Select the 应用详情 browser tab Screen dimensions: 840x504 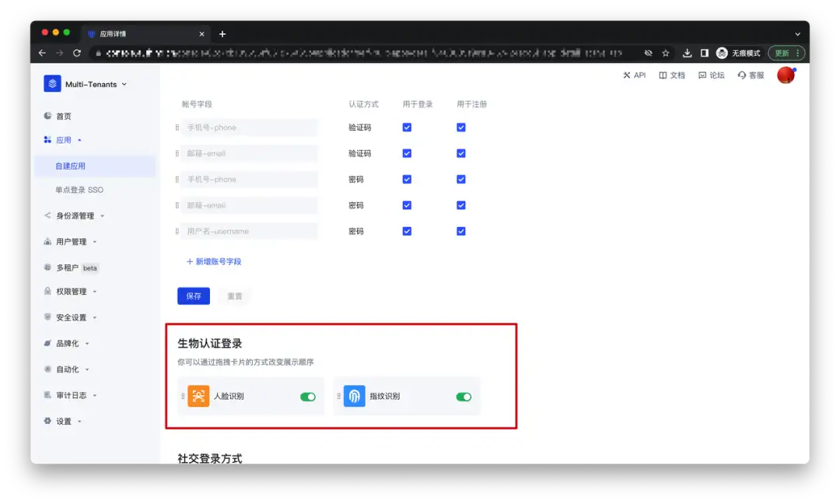(x=145, y=33)
